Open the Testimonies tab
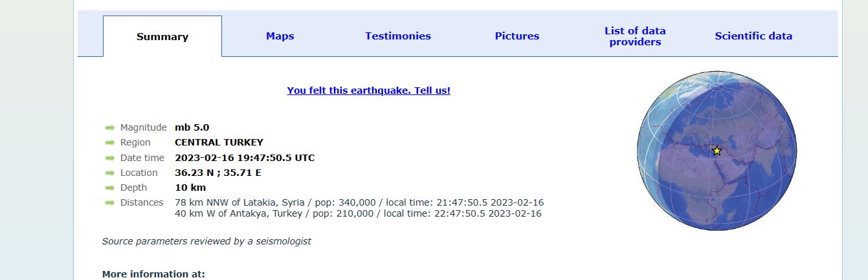868x280 pixels. 398,36
